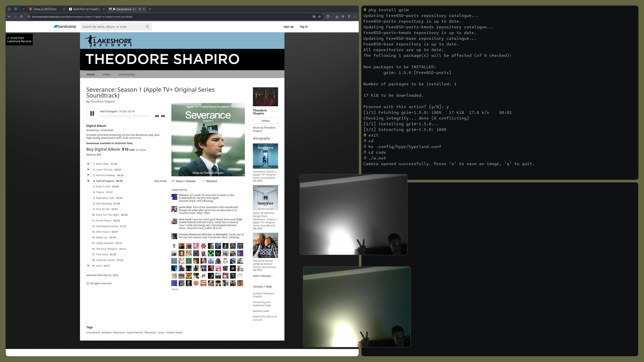Open media controls icon in toolbar
This screenshot has width=644, height=362.
(x=343, y=17)
